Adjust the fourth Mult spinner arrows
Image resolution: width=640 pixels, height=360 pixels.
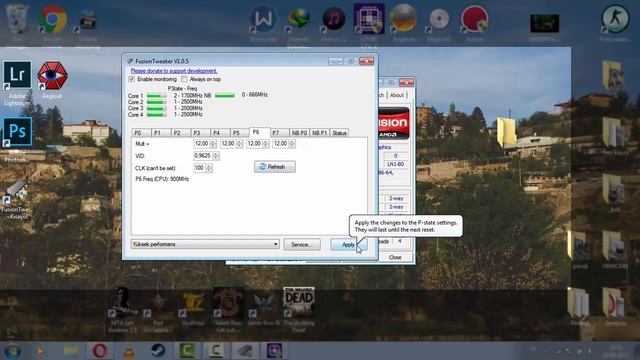coord(292,144)
